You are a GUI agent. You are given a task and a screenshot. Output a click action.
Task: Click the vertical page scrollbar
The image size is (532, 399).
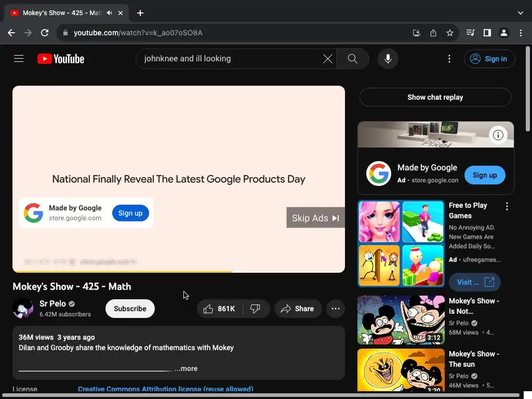point(528,89)
